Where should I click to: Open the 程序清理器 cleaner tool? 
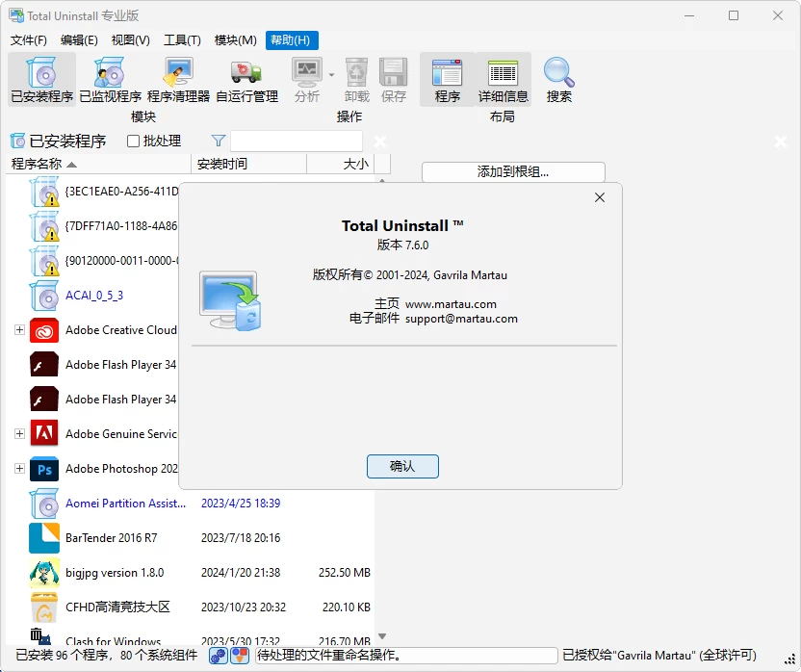(178, 79)
